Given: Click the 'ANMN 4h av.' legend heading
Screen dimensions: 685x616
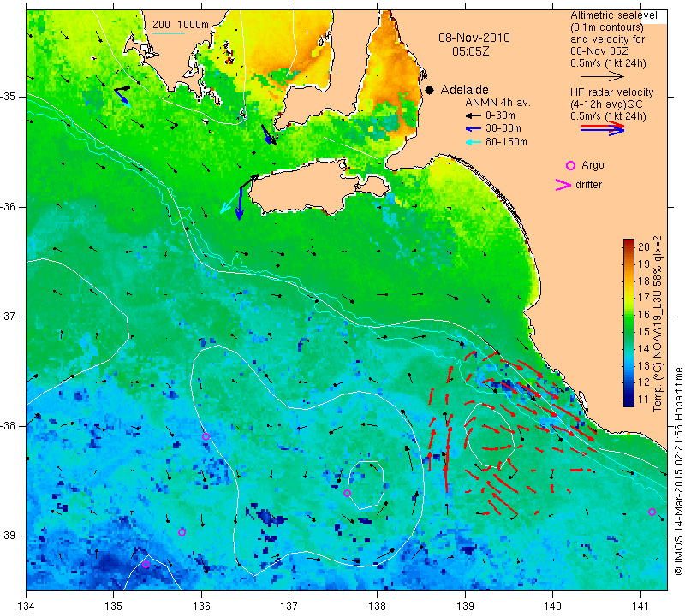Looking at the screenshot, I should pos(497,103).
